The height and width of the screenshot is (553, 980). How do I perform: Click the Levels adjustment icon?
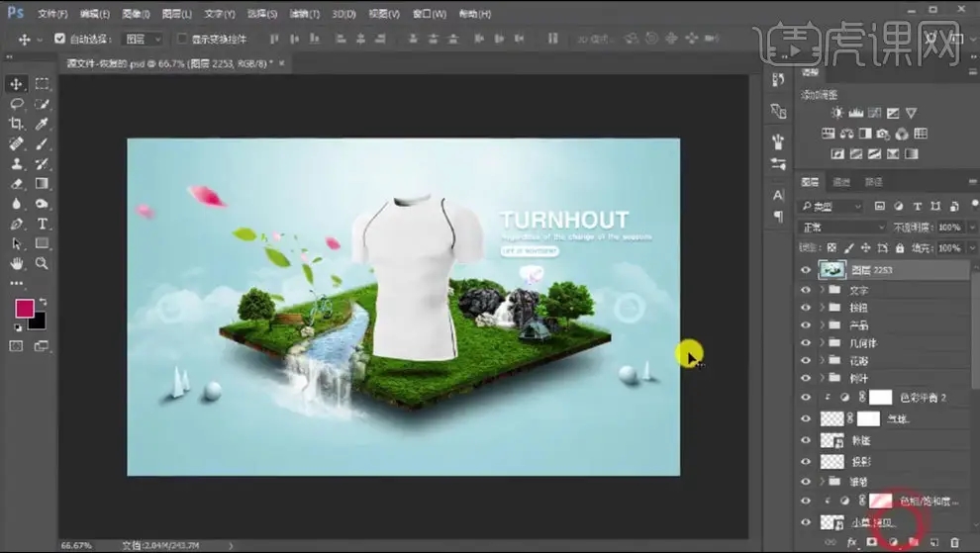[x=855, y=113]
